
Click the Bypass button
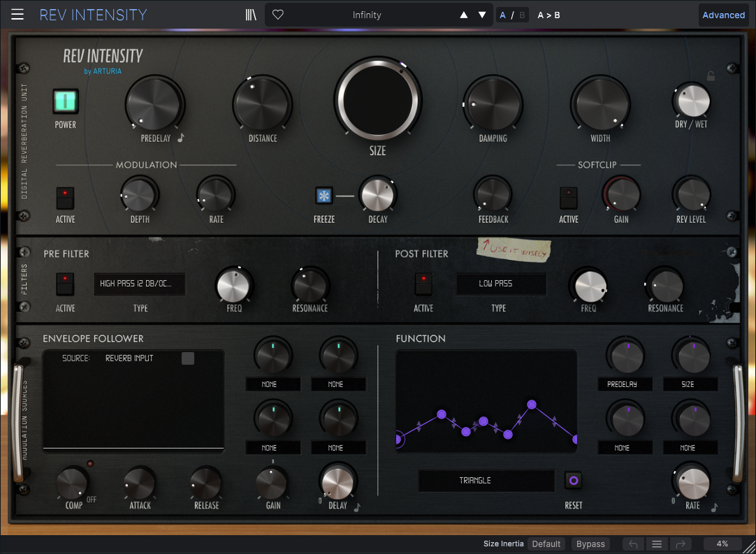pyautogui.click(x=590, y=544)
